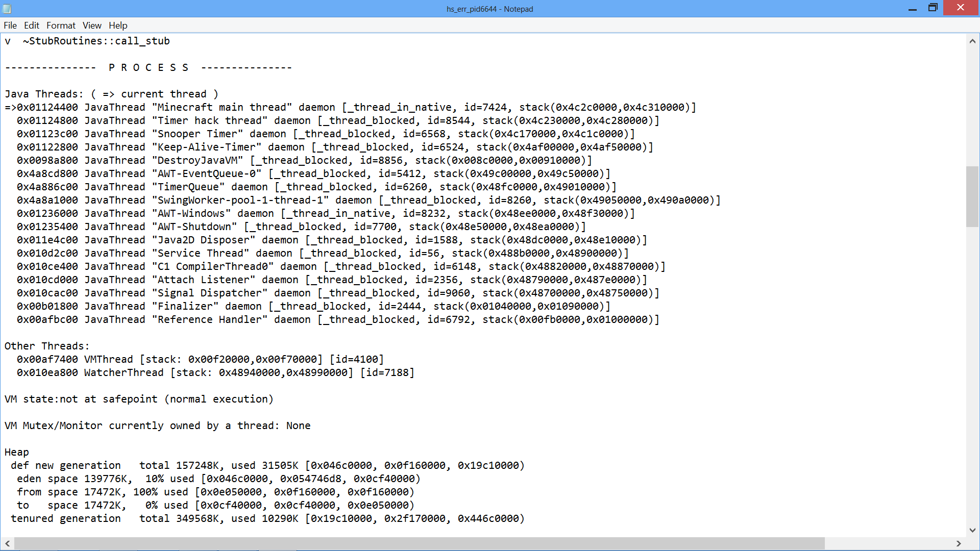Place cursor on "Other Threads:" line
The height and width of the screenshot is (551, 980).
tap(47, 346)
